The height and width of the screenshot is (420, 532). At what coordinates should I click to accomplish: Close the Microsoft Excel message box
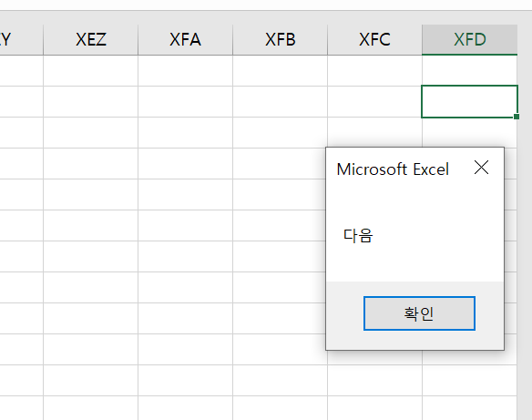(x=481, y=168)
